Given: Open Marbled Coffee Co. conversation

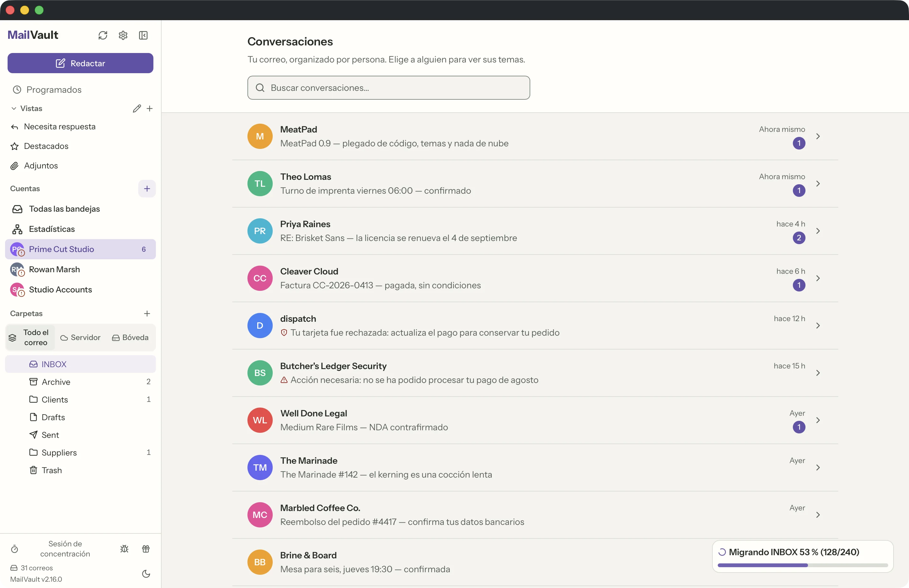Looking at the screenshot, I should pyautogui.click(x=535, y=515).
